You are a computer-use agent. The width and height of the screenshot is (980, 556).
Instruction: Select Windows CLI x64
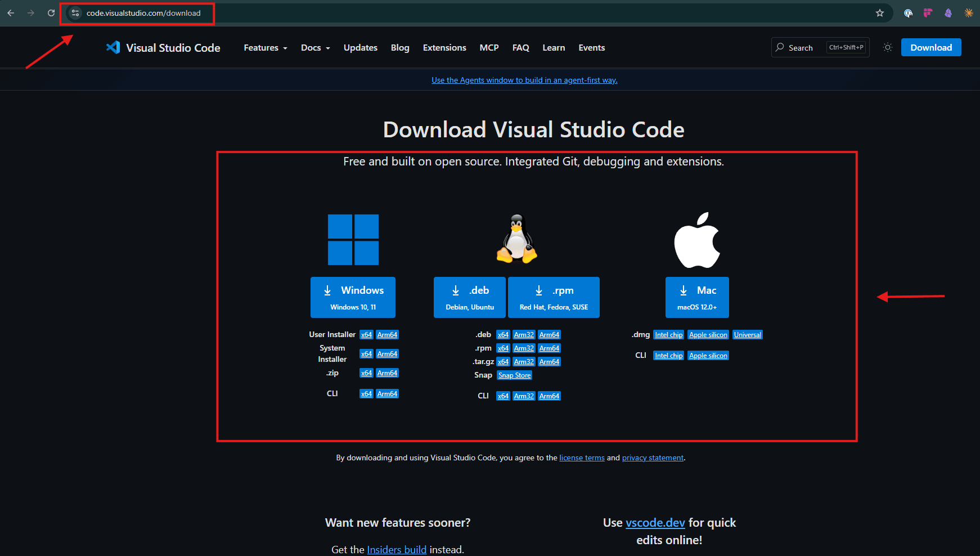[x=366, y=394]
